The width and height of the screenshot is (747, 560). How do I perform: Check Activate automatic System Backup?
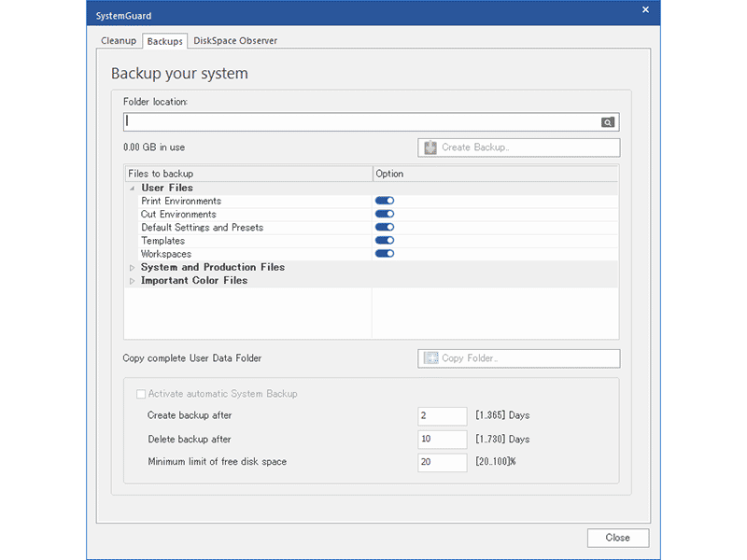141,394
